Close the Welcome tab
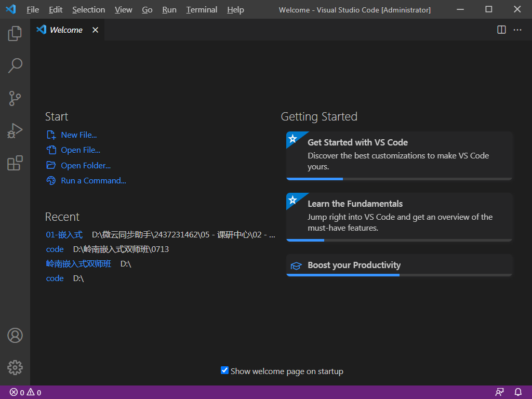This screenshot has width=532, height=399. click(96, 30)
